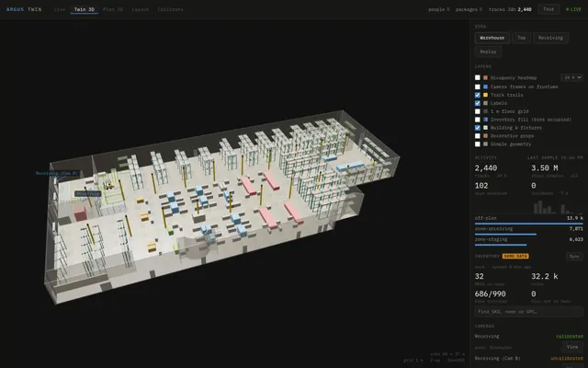Switch to Top view
This screenshot has height=368, width=588.
521,38
